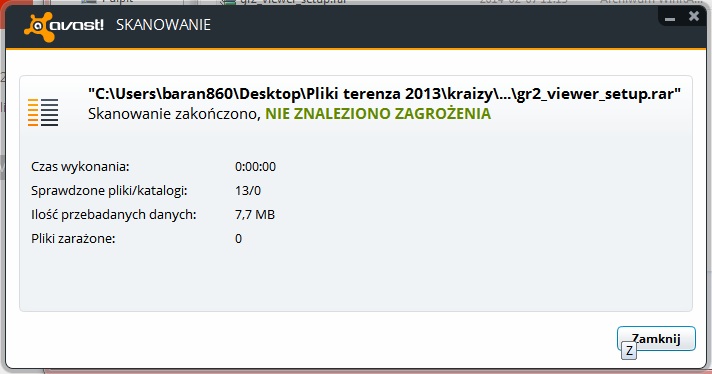712x374 pixels.
Task: Click the Ilość przebadanych danych label
Action: point(114,215)
